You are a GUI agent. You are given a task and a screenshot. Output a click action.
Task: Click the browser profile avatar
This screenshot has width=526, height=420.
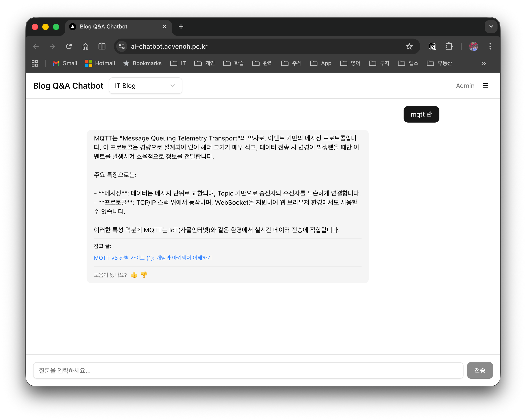pos(474,46)
